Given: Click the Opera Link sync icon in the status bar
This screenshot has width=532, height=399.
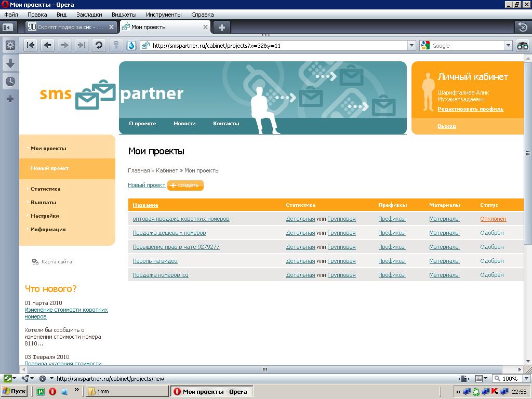Looking at the screenshot, I should pos(8,378).
